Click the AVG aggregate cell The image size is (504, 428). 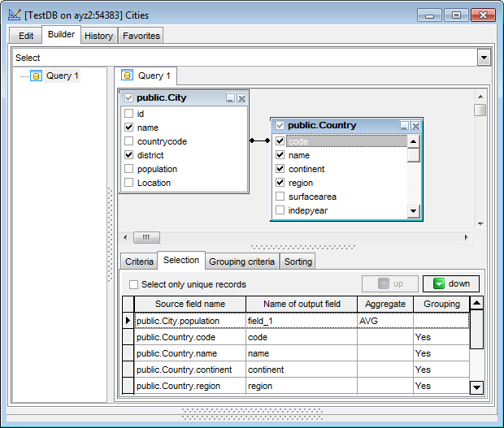[x=385, y=321]
